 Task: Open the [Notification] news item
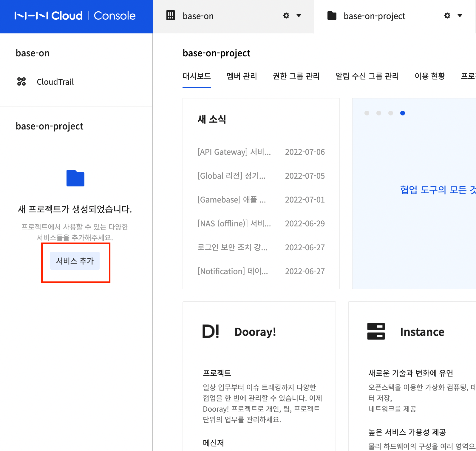[x=233, y=271]
